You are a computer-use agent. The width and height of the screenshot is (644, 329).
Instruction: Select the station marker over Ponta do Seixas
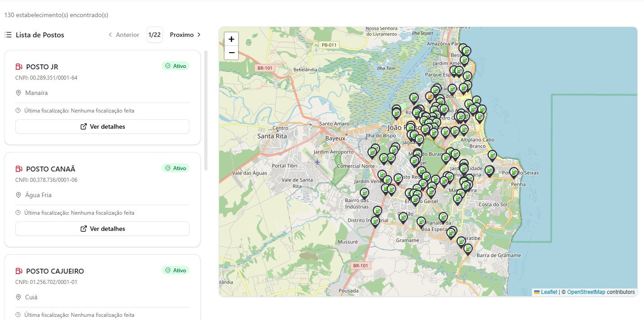[x=513, y=173]
